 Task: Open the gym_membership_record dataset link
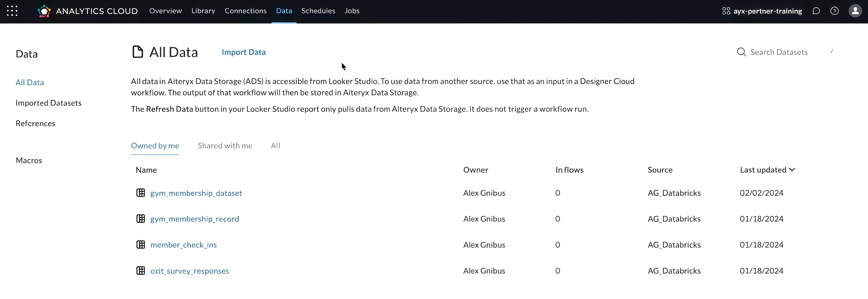click(x=194, y=219)
